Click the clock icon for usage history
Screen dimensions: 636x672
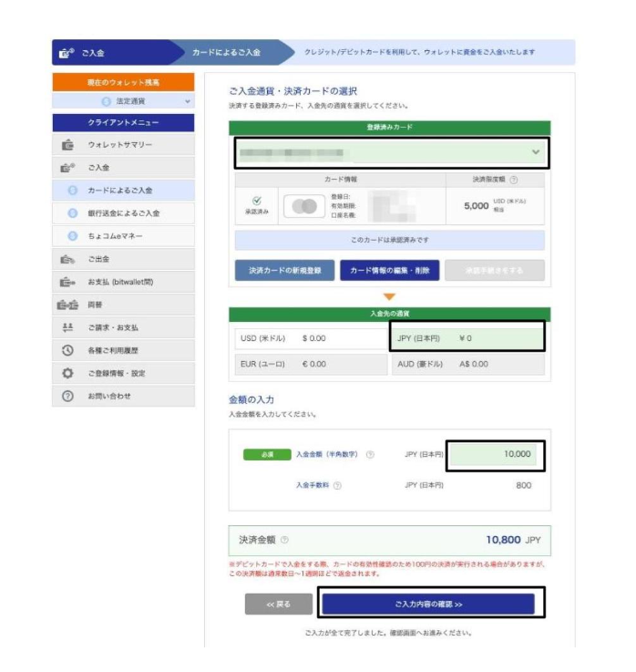click(x=67, y=350)
